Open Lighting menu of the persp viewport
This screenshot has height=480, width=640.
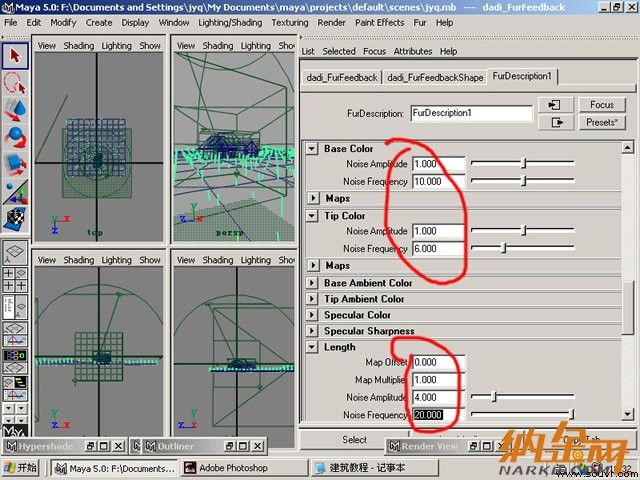pos(256,46)
